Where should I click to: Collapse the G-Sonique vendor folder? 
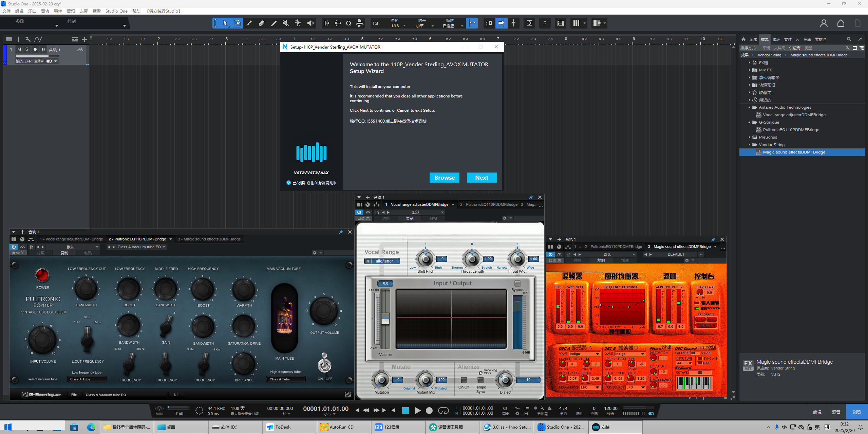750,122
